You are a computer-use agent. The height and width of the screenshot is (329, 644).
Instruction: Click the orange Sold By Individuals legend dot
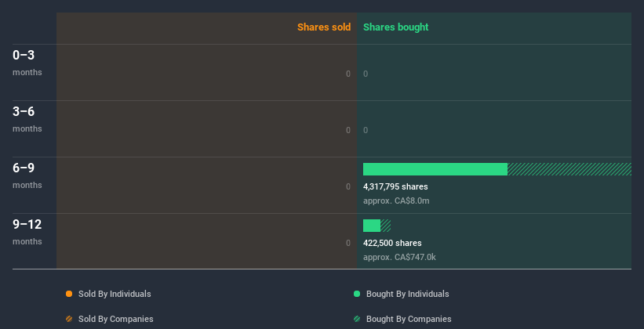[69, 294]
